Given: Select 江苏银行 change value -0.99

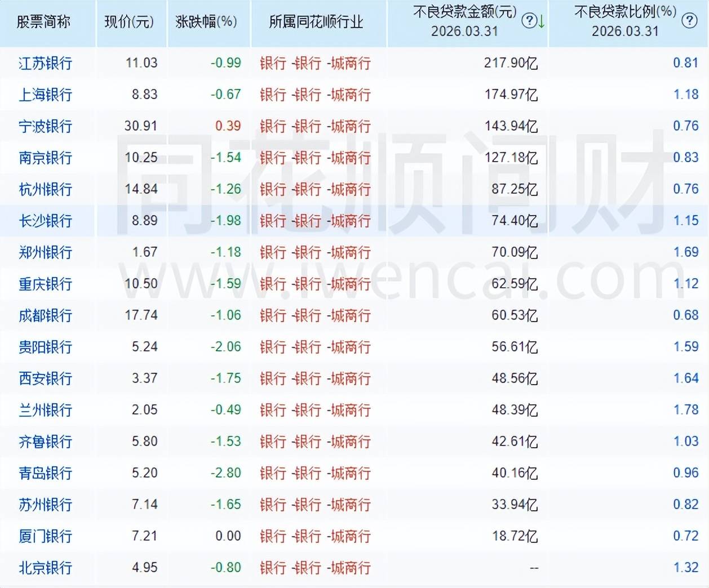Looking at the screenshot, I should pos(226,63).
